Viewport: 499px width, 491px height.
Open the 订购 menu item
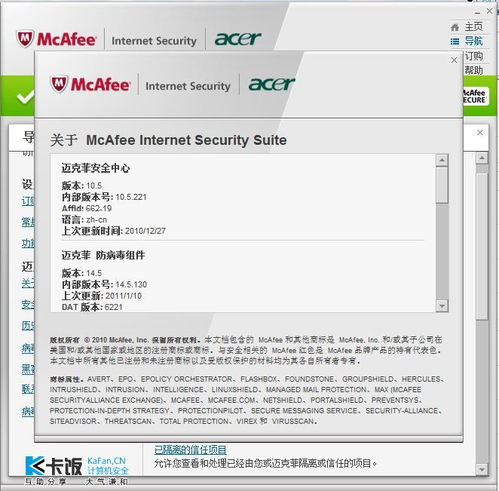click(474, 56)
